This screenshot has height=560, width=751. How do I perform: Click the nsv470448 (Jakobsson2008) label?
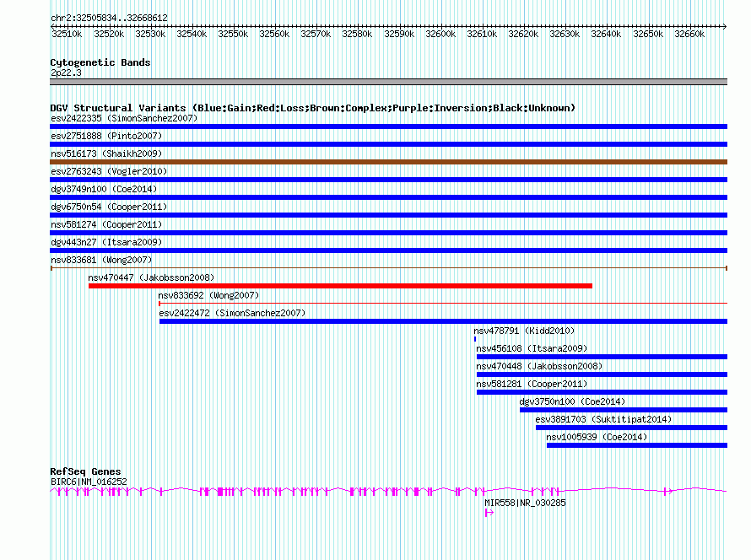[x=539, y=366]
